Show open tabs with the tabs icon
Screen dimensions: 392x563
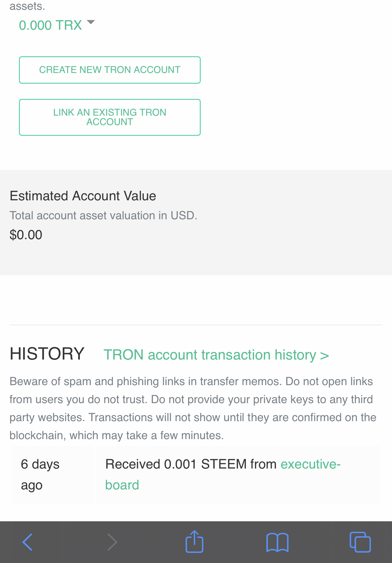(360, 542)
